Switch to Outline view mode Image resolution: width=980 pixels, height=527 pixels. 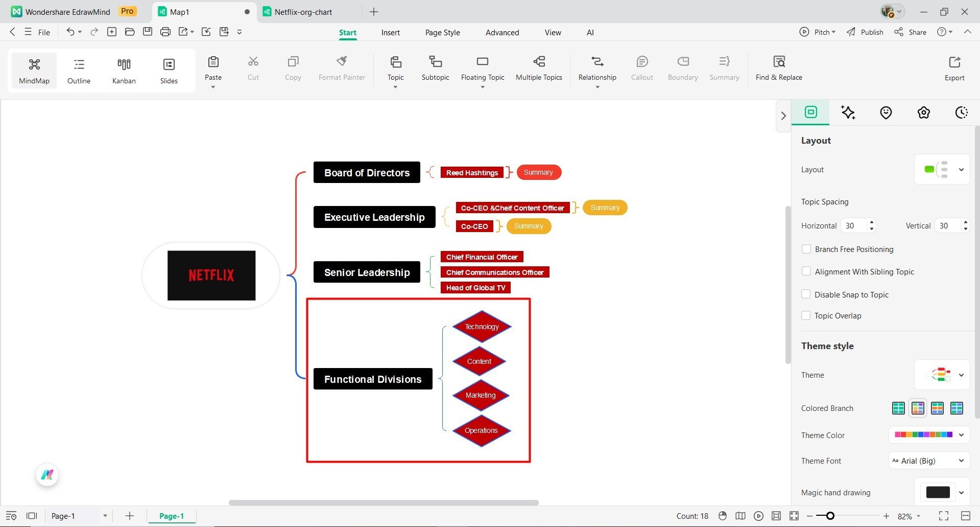pyautogui.click(x=79, y=71)
